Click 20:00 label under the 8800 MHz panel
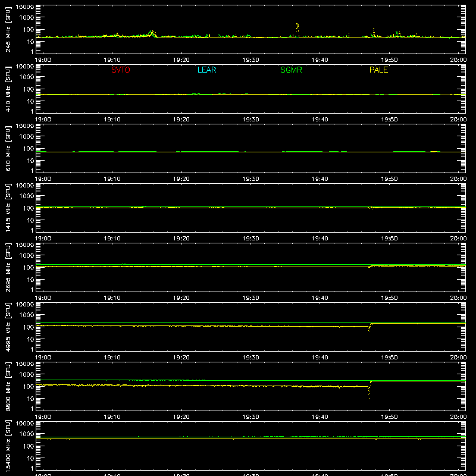The width and height of the screenshot is (476, 476). pos(458,417)
